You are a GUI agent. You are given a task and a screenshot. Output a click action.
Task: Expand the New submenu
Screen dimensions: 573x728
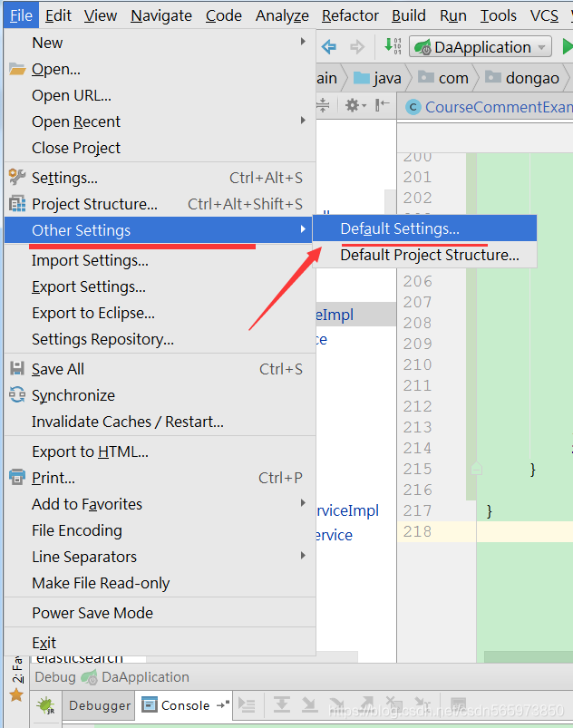point(160,43)
